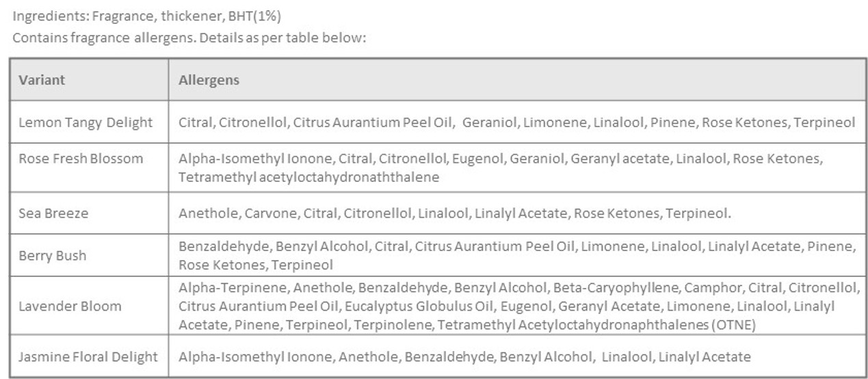
Task: Click the Sea Breeze variant cell
Action: click(x=53, y=213)
